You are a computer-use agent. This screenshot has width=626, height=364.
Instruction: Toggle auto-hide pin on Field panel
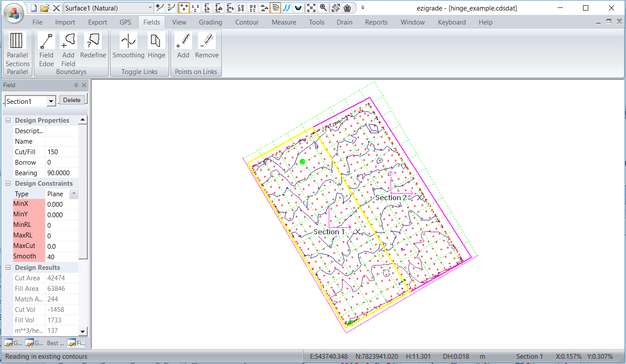click(x=76, y=85)
